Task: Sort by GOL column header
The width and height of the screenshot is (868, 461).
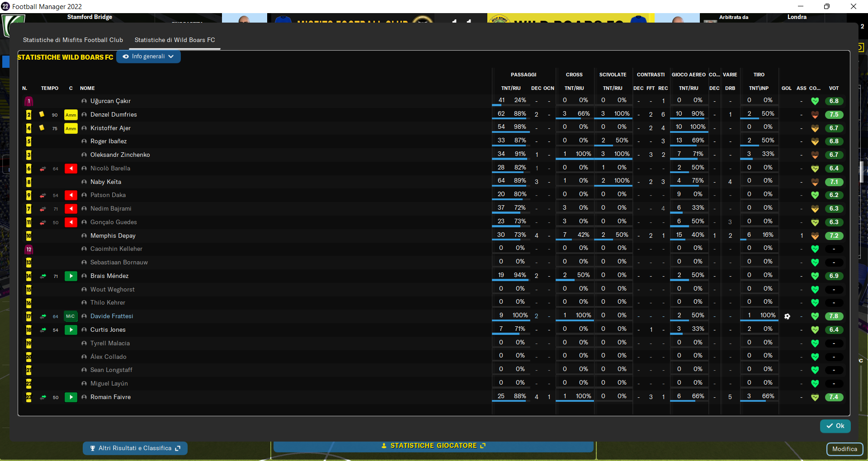Action: [x=787, y=88]
